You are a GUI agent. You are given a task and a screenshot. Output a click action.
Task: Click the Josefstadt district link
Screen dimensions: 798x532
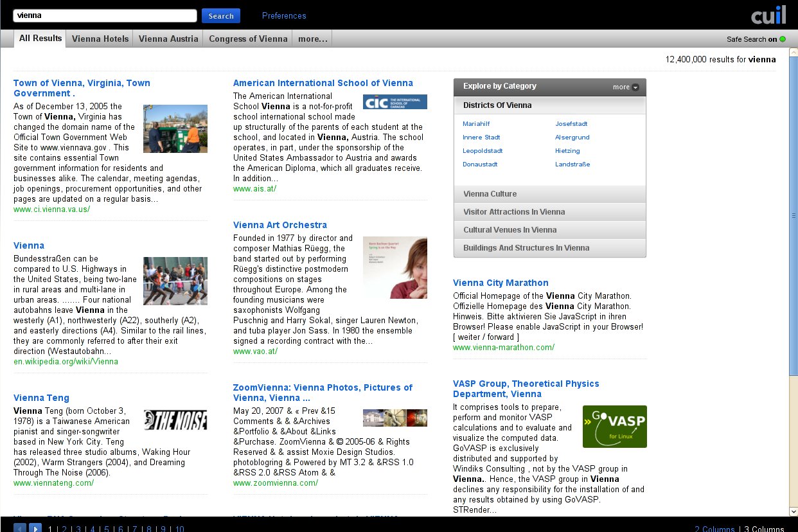(x=571, y=123)
